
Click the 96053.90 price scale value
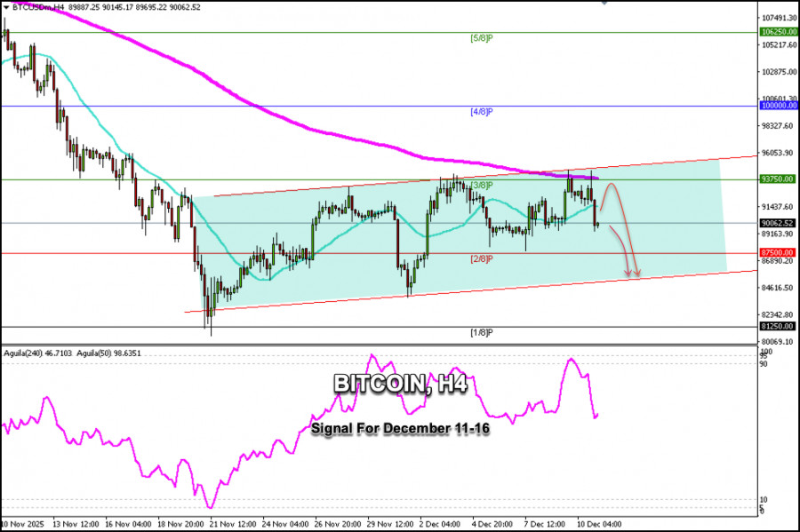779,153
